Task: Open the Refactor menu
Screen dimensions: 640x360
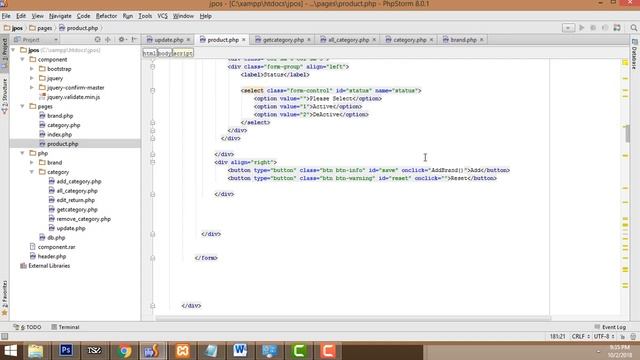Action: (106, 16)
